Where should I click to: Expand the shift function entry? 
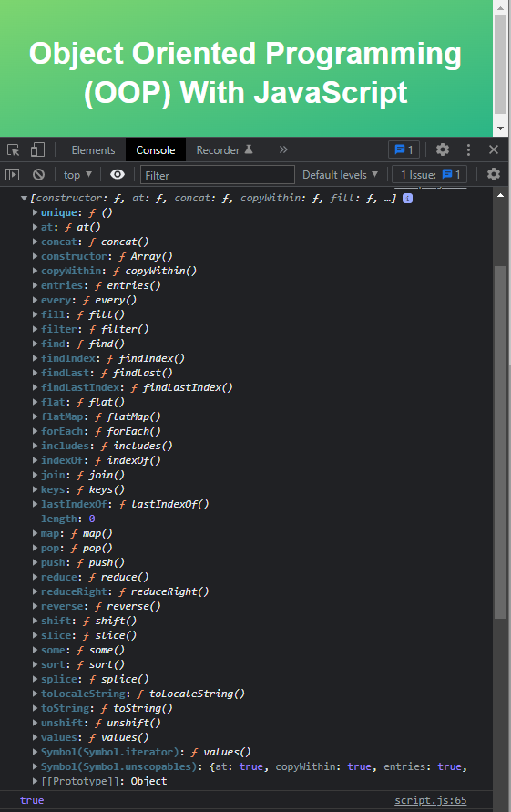tap(35, 621)
